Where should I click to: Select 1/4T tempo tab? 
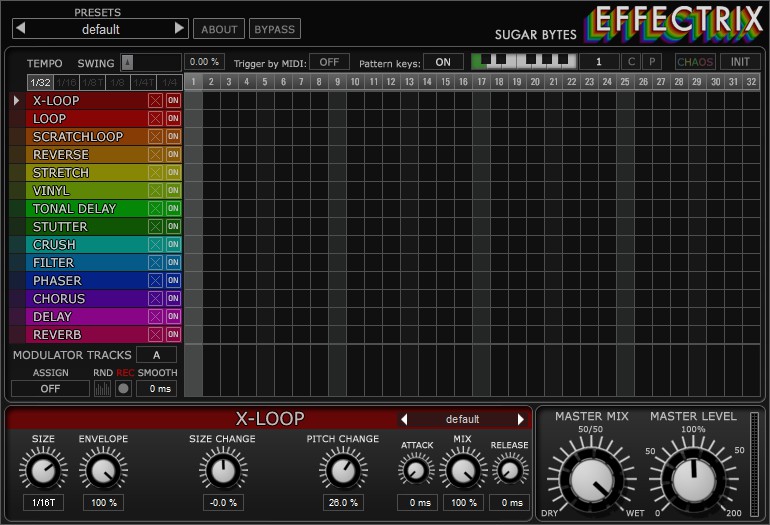coord(144,82)
